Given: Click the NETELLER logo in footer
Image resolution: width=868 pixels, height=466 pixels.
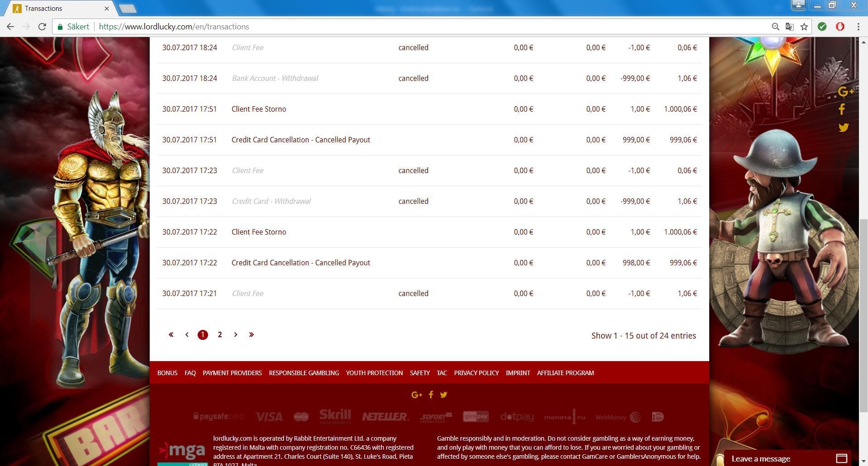Looking at the screenshot, I should (x=385, y=417).
